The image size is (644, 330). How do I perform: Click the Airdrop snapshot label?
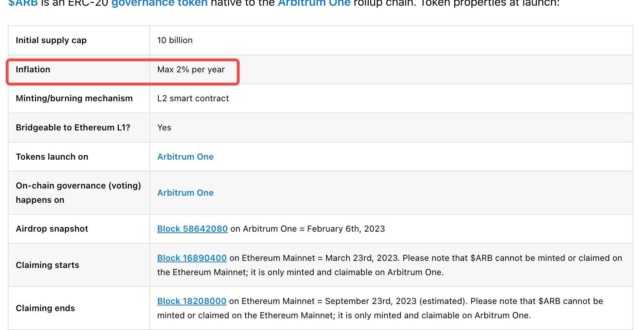52,229
